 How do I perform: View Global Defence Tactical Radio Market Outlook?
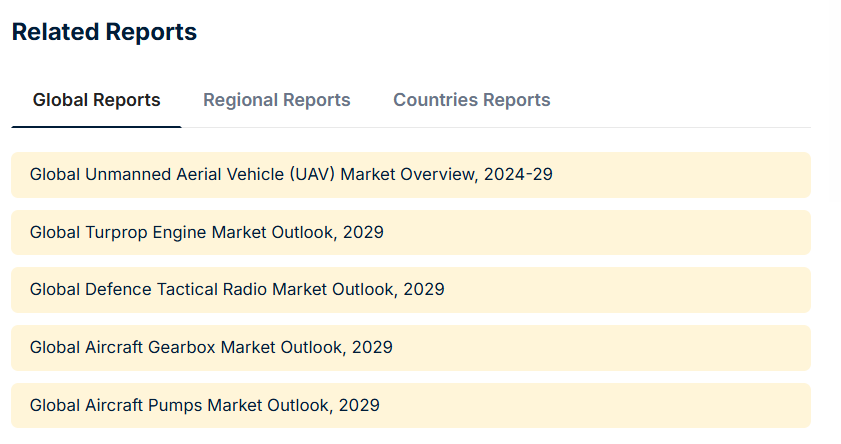tap(236, 289)
